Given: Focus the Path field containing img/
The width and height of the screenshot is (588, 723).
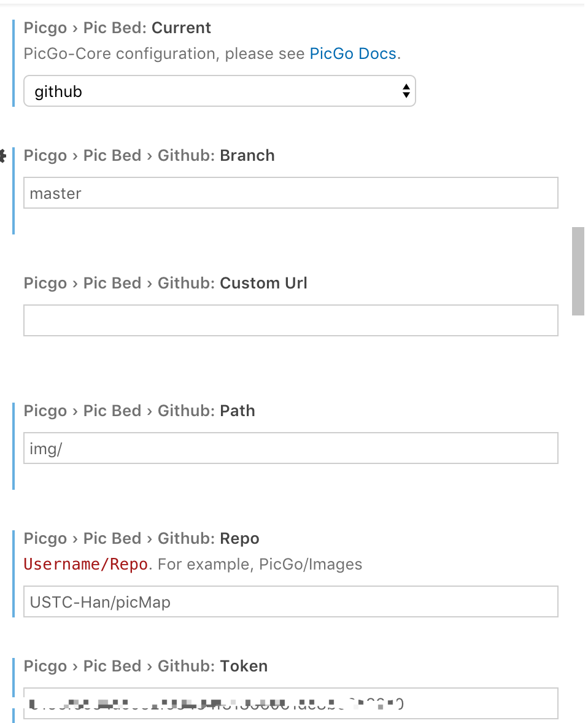Looking at the screenshot, I should click(290, 448).
